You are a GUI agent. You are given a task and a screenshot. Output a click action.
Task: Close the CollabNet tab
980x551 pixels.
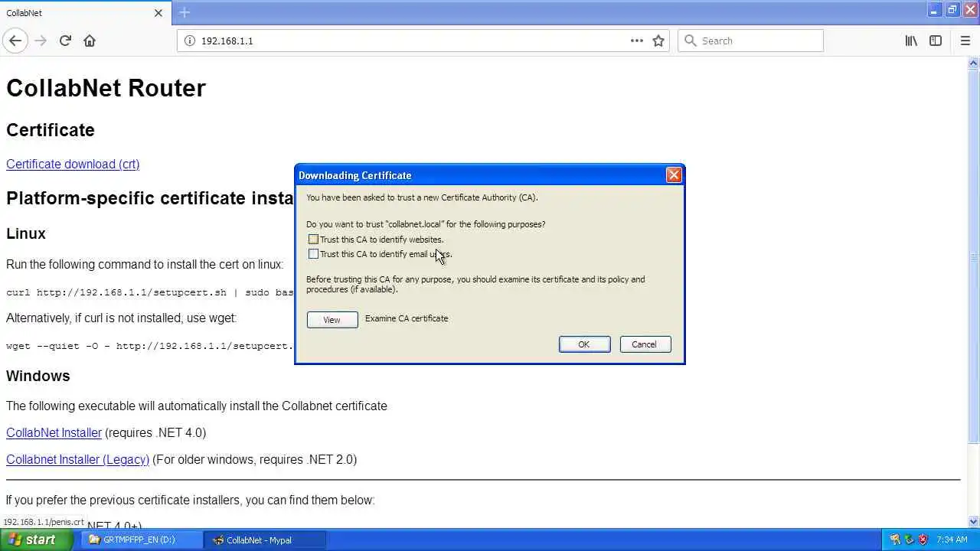point(158,13)
